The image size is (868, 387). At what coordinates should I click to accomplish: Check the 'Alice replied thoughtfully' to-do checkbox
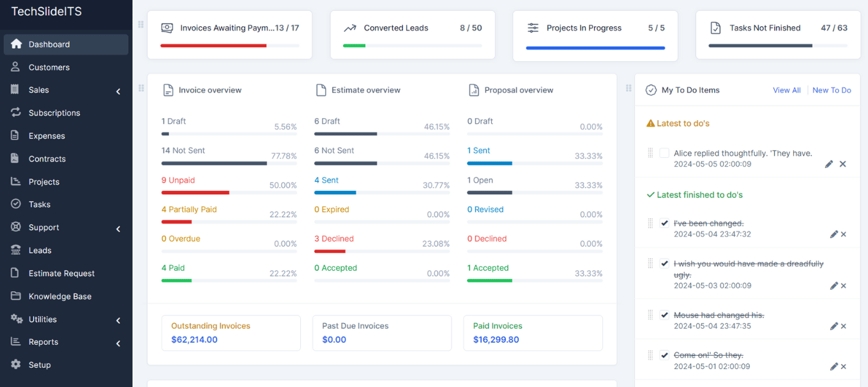[x=664, y=153]
